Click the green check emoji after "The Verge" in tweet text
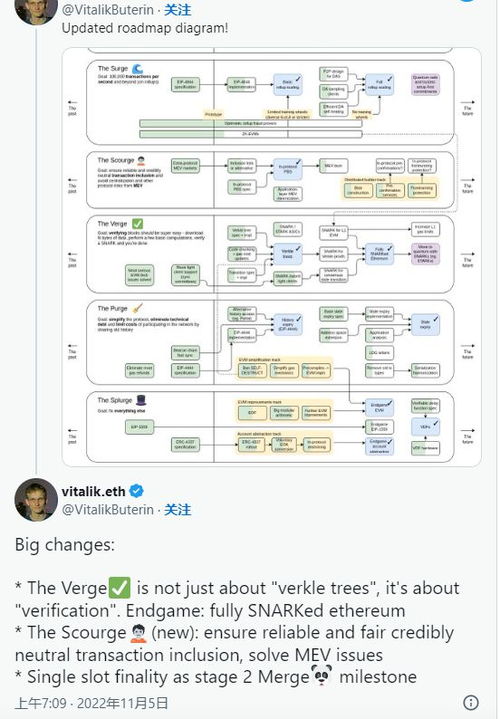The image size is (500, 719). tap(120, 588)
